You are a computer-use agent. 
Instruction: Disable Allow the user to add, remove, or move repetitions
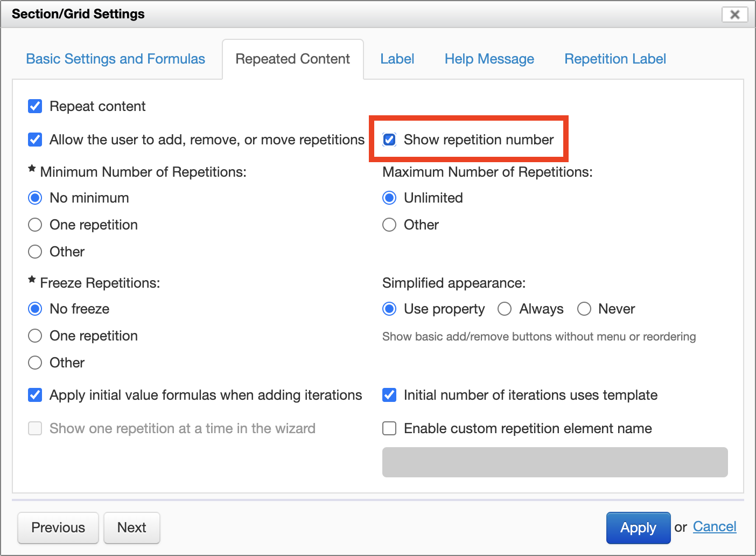click(35, 140)
